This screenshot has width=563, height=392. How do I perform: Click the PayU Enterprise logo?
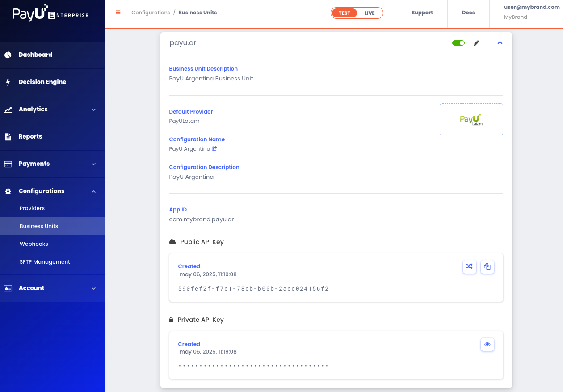(x=50, y=14)
